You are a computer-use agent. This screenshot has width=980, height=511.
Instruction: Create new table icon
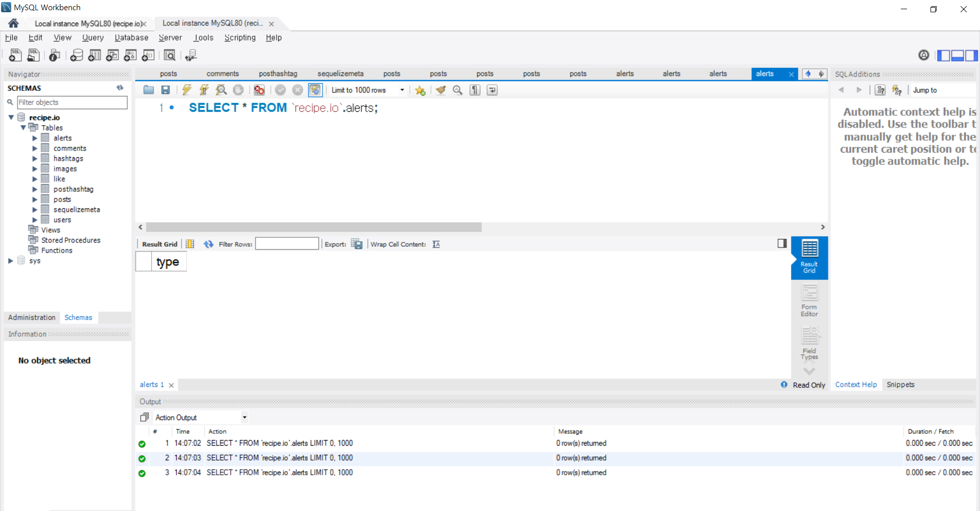click(94, 55)
